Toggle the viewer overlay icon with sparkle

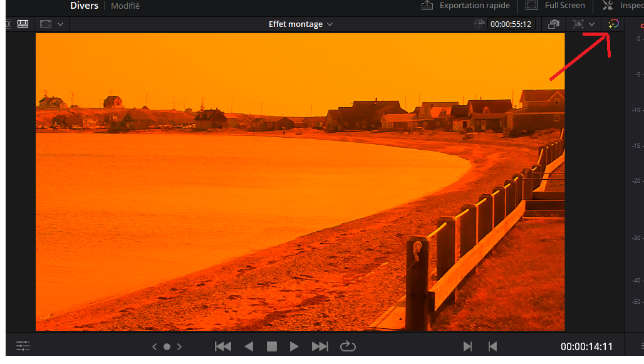click(578, 24)
